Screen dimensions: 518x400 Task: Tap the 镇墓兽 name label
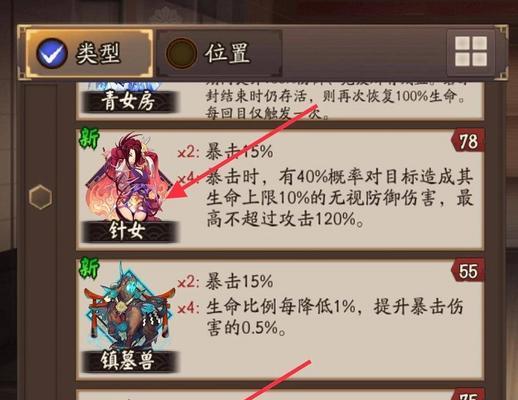(129, 361)
